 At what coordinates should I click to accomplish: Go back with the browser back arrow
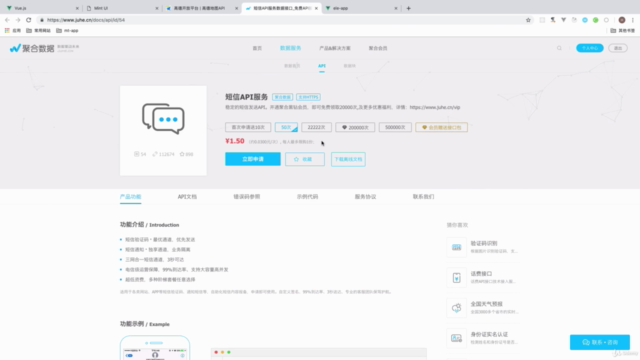(x=7, y=20)
